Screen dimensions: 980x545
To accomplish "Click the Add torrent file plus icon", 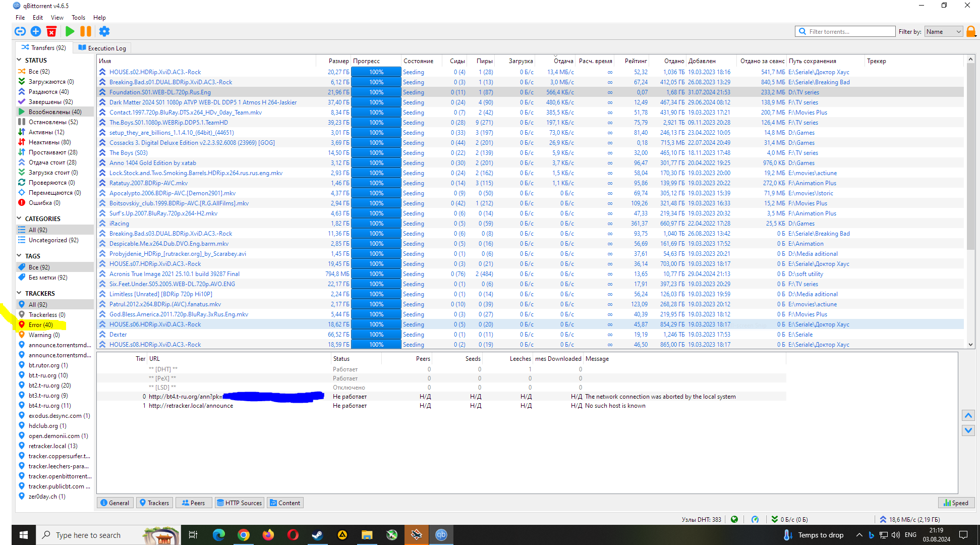I will tap(36, 31).
